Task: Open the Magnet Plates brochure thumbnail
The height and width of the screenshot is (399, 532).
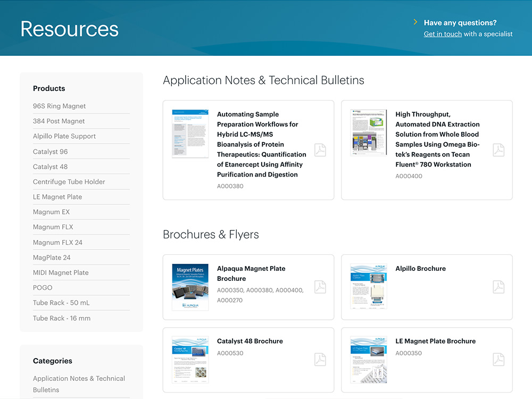Action: click(x=190, y=287)
